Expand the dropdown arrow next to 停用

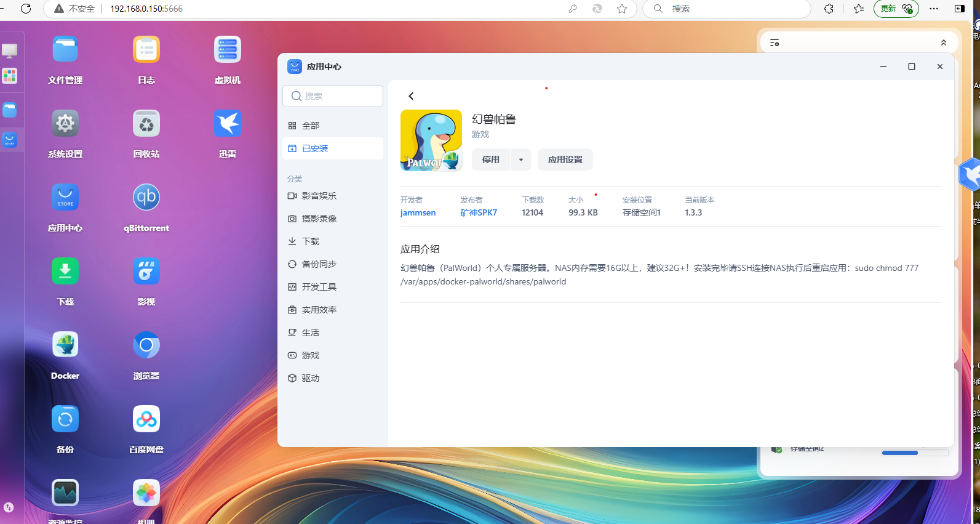tap(521, 159)
